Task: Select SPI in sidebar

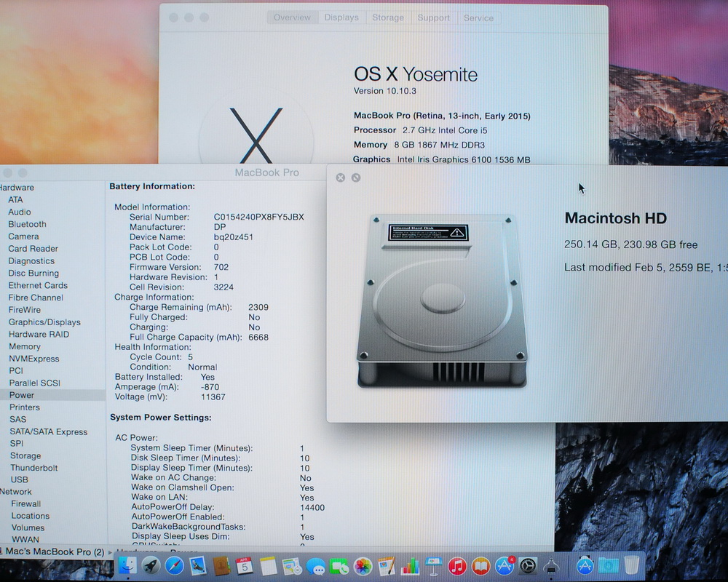Action: click(x=17, y=443)
